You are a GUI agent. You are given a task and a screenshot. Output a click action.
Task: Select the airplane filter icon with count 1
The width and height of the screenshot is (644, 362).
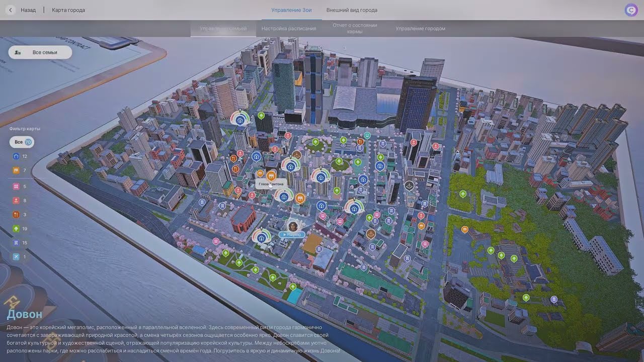(x=16, y=257)
